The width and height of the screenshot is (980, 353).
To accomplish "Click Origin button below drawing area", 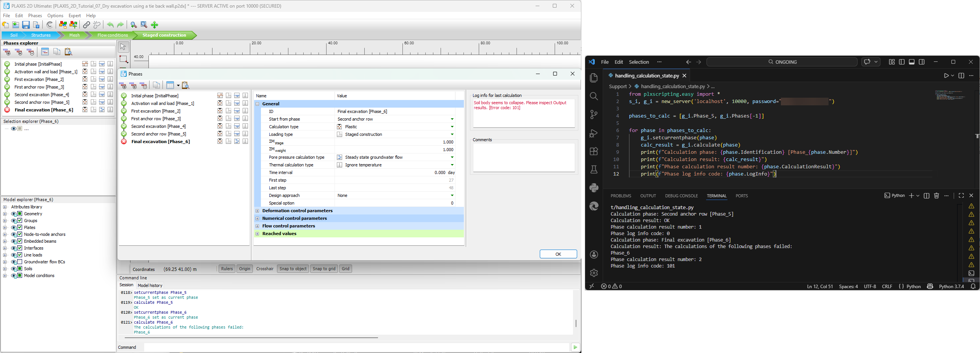I will point(245,269).
